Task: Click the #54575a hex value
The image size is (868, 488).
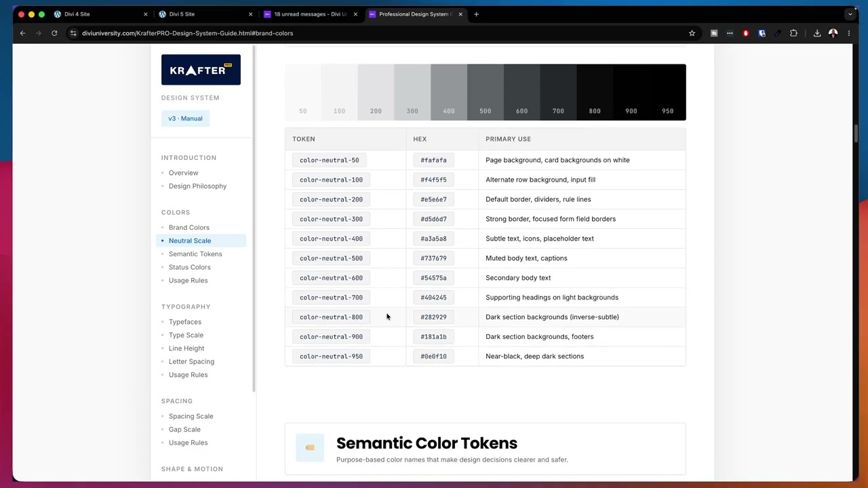Action: pyautogui.click(x=433, y=278)
